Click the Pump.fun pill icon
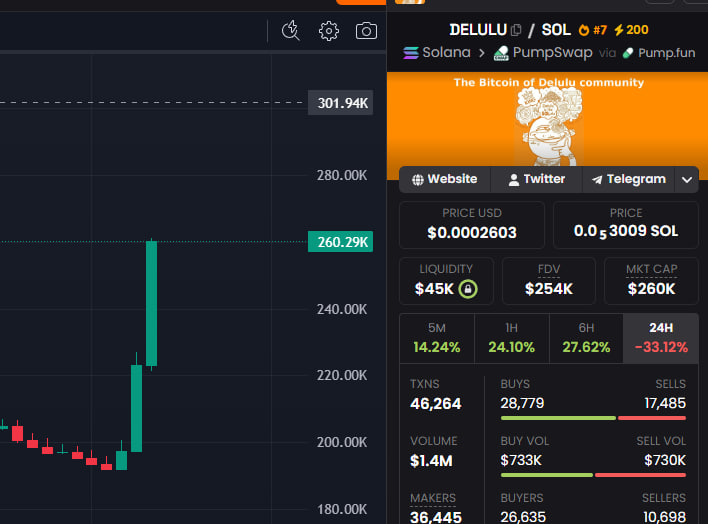This screenshot has width=708, height=524. (628, 53)
